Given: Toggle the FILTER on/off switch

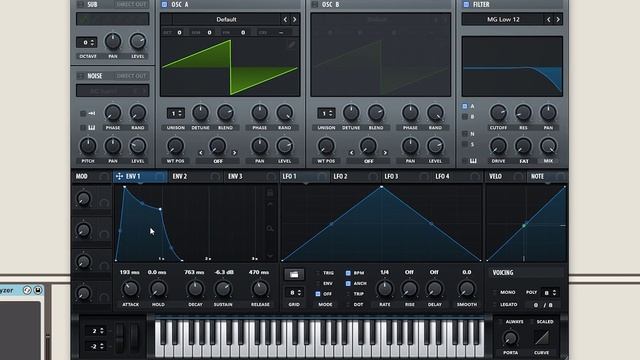Looking at the screenshot, I should pos(466,4).
